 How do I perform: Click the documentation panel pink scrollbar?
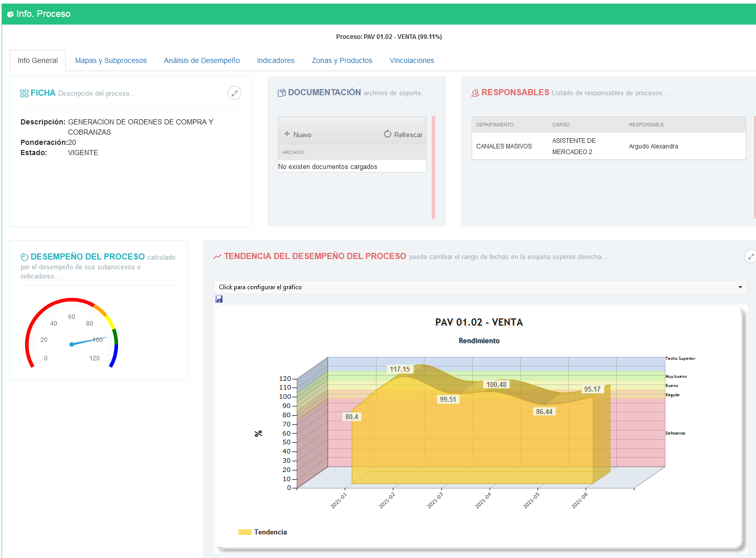(x=433, y=167)
